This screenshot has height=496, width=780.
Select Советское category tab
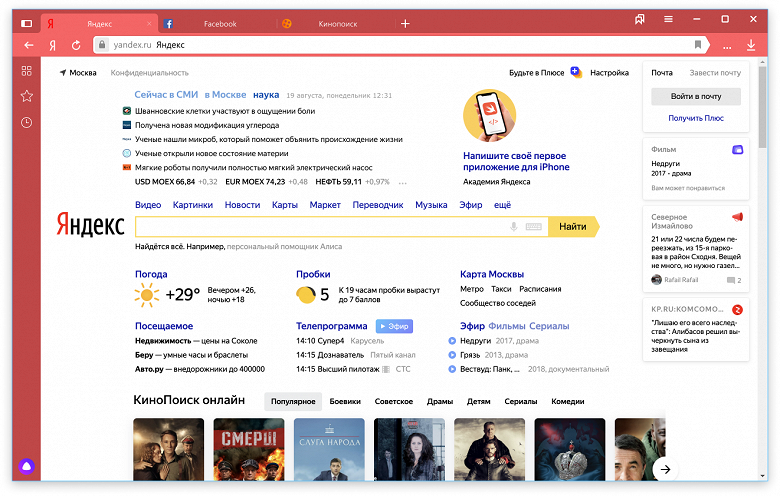[x=393, y=401]
